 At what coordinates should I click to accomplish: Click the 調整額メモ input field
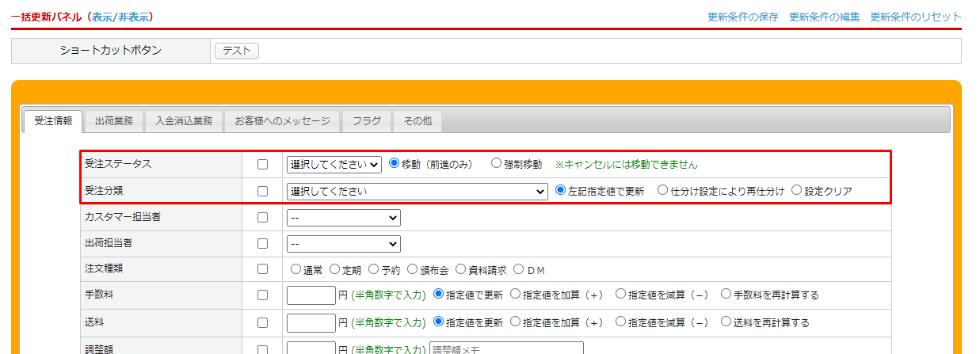pos(506,348)
